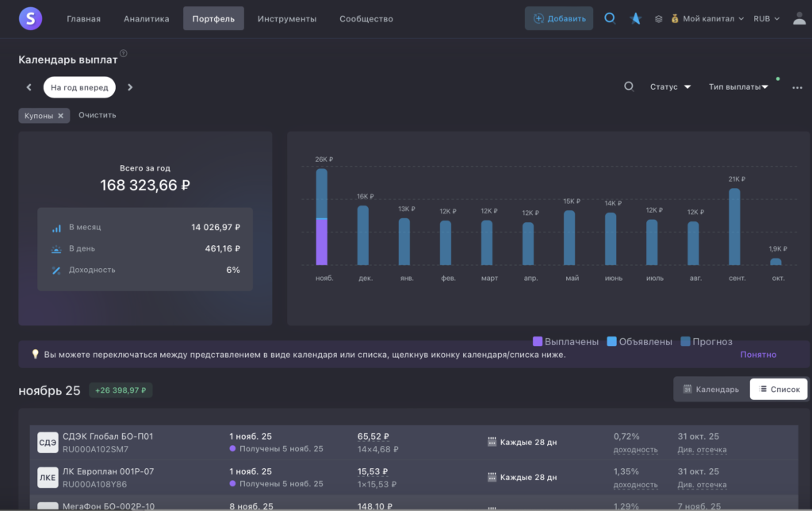Switch to Календарь view
812x511 pixels.
click(711, 390)
